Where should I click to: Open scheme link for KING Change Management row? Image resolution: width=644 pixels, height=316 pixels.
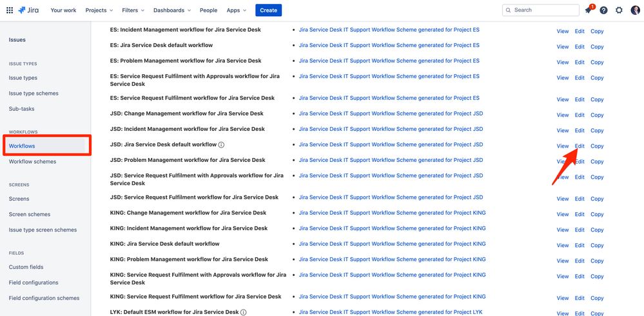(392, 213)
